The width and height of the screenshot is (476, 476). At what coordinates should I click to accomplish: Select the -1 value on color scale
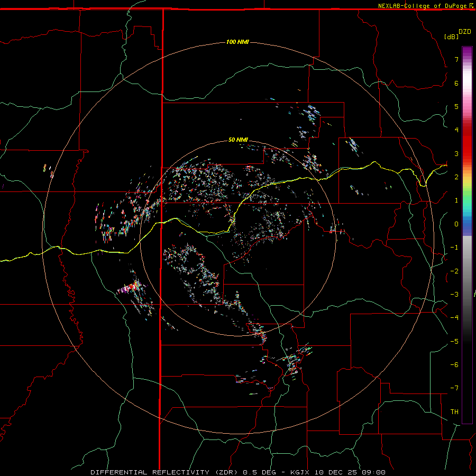point(454,248)
